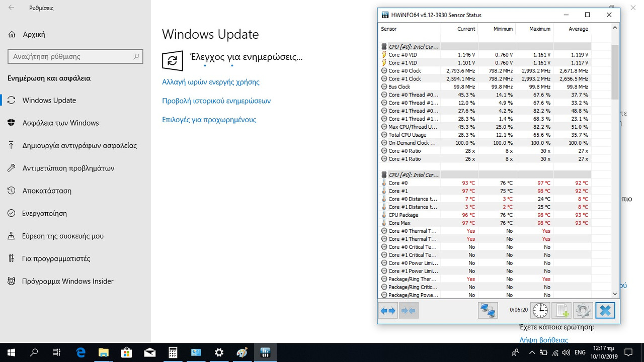This screenshot has width=644, height=362.
Task: Open Microsoft Store from the taskbar
Action: 126,352
